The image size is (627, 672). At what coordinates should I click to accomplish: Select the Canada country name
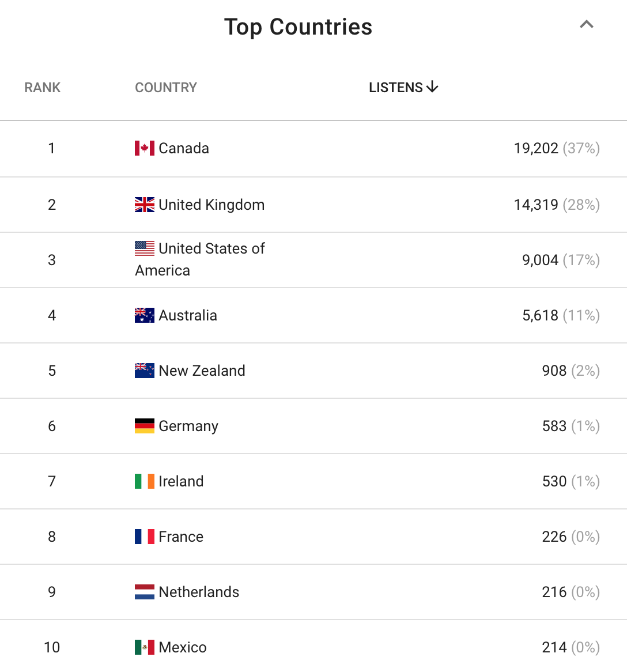click(x=184, y=148)
